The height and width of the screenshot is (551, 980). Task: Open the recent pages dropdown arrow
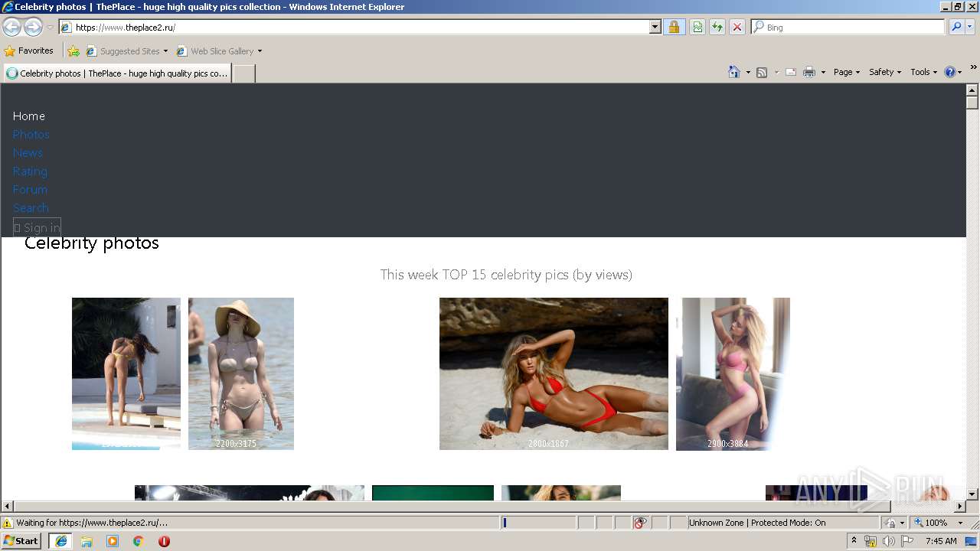(x=50, y=28)
